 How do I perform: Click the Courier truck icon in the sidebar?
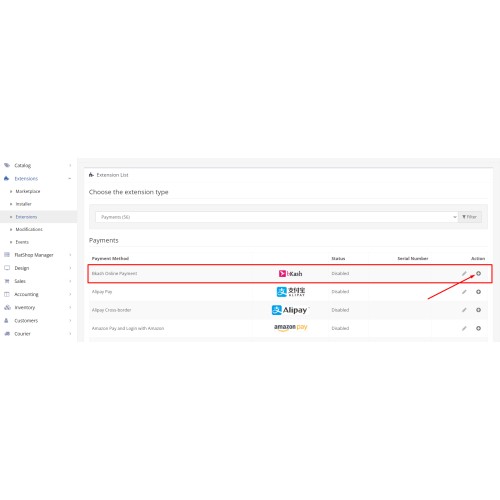coord(7,333)
